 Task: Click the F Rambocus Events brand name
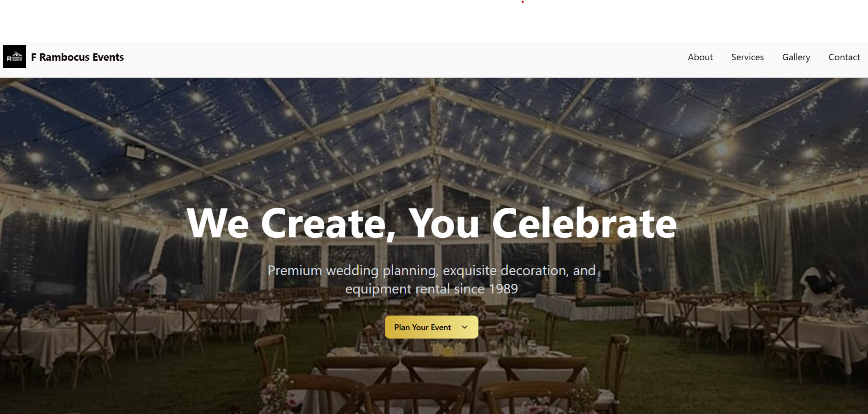click(77, 57)
